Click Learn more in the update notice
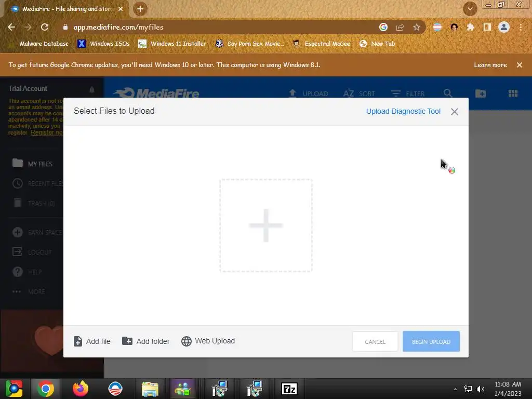The image size is (532, 399). point(490,65)
